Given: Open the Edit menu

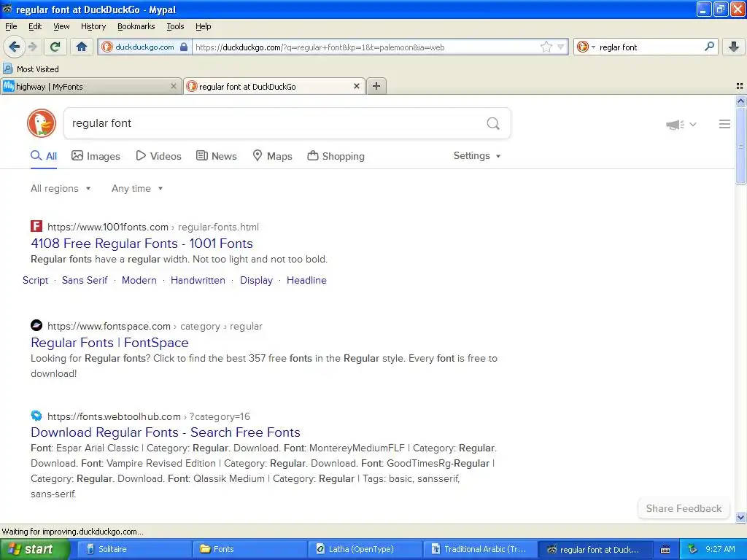Looking at the screenshot, I should 35,26.
